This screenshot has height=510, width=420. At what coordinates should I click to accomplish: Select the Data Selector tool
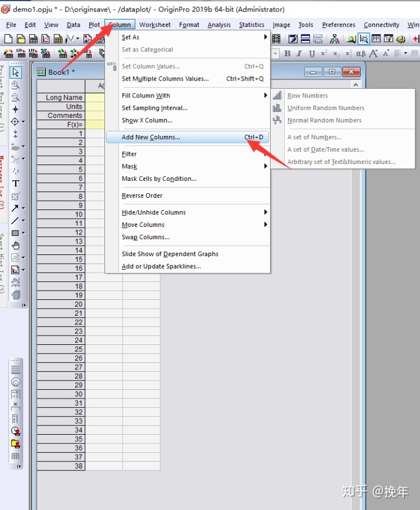coord(15,134)
